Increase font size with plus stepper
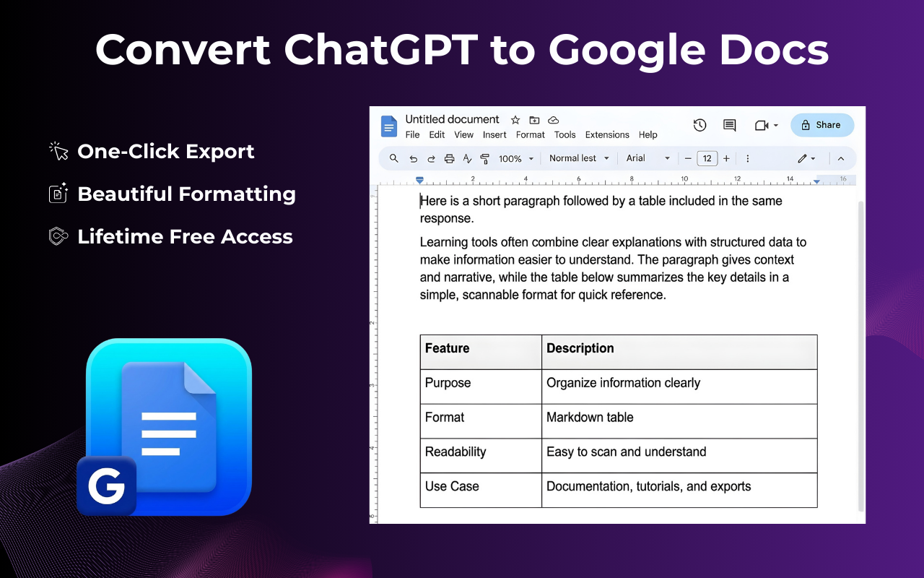The image size is (924, 578). (x=726, y=158)
